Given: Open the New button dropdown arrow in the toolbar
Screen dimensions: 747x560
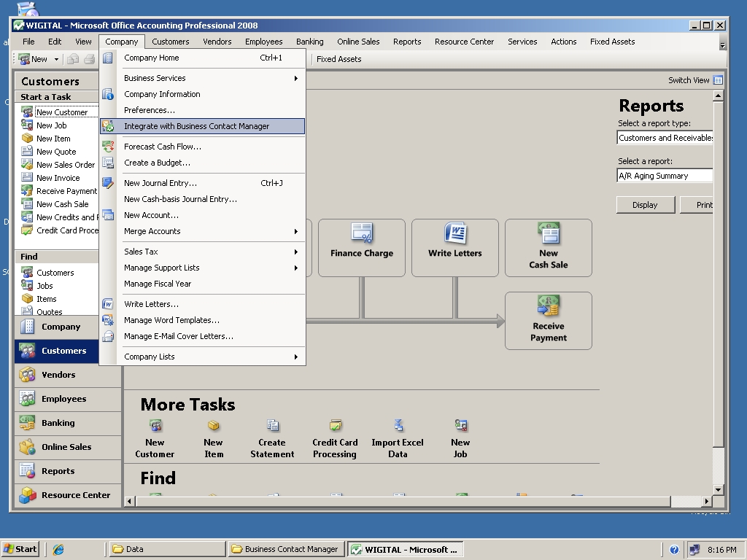Looking at the screenshot, I should click(56, 59).
